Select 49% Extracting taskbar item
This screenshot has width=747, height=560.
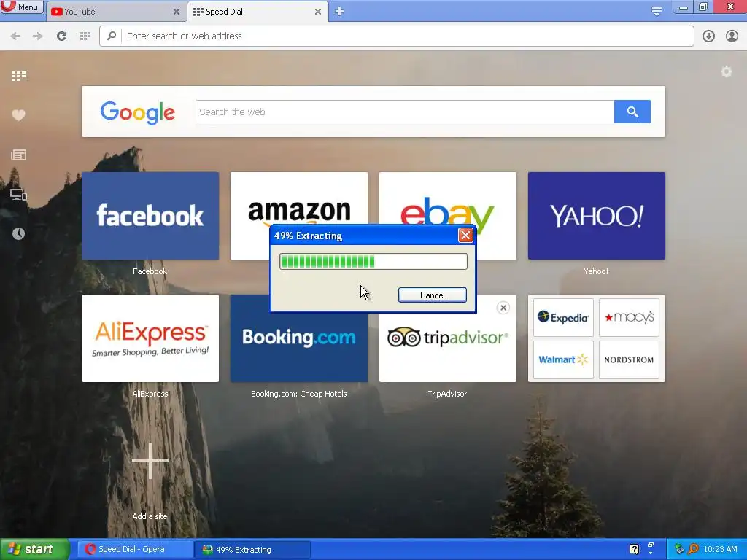[252, 550]
